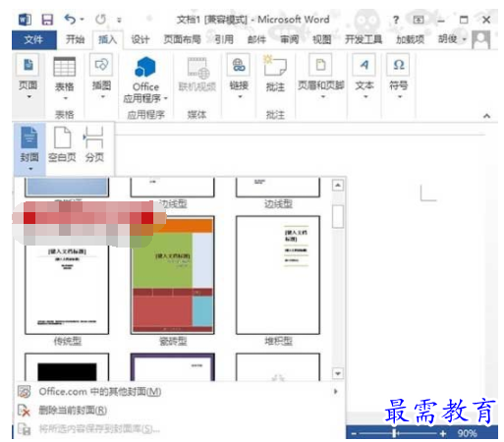Open the 文本 text menu

pyautogui.click(x=364, y=77)
